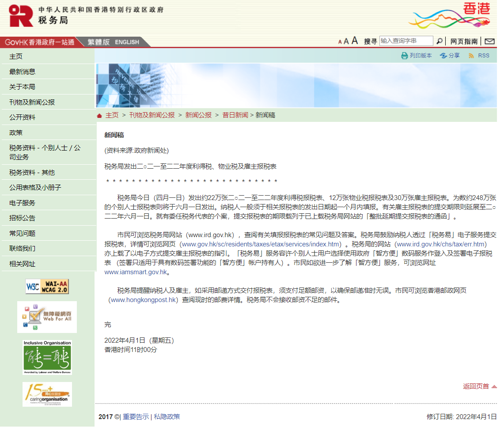
Task: Open the Web For All badge
Action: click(47, 317)
